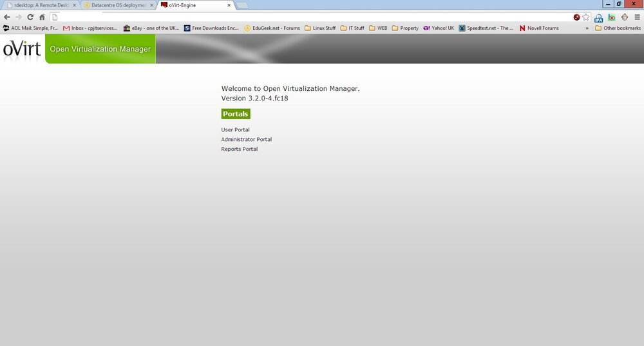Click the green eye extension icon
The height and width of the screenshot is (346, 644).
612,17
